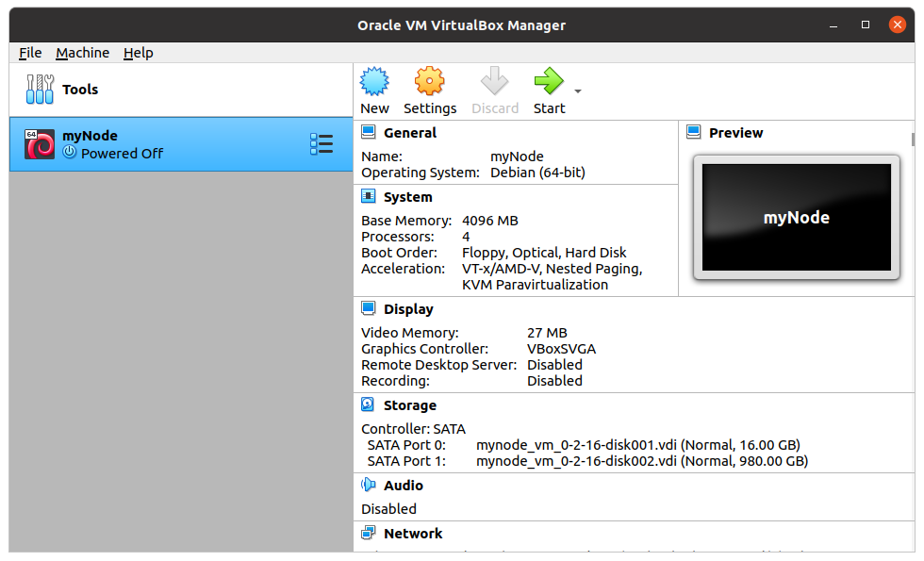Open the myNode machine tools menu icon
Image resolution: width=924 pixels, height=561 pixels.
tap(322, 143)
